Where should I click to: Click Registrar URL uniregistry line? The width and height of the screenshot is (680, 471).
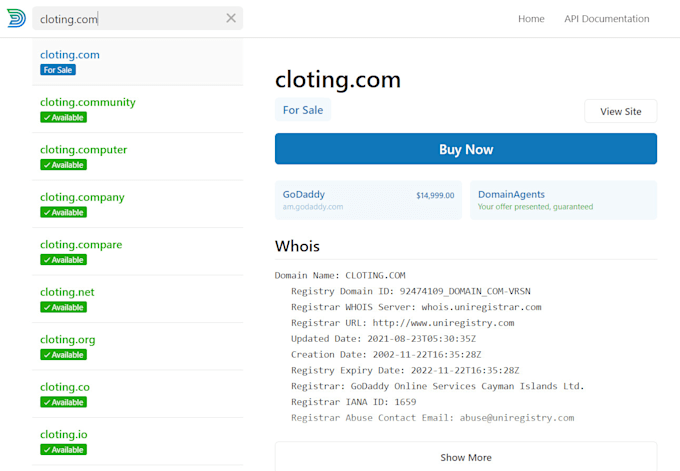pyautogui.click(x=402, y=323)
